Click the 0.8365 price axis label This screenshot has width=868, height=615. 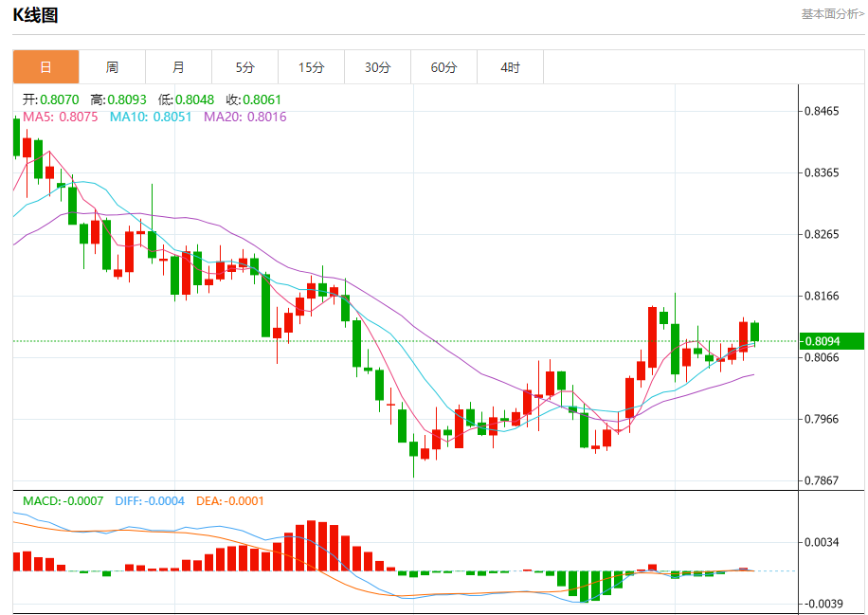(822, 172)
